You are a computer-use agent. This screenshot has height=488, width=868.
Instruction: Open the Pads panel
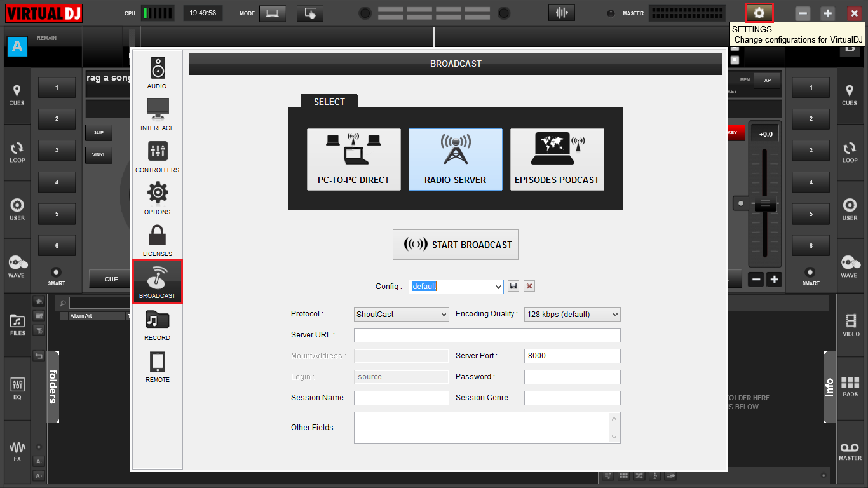pyautogui.click(x=850, y=386)
